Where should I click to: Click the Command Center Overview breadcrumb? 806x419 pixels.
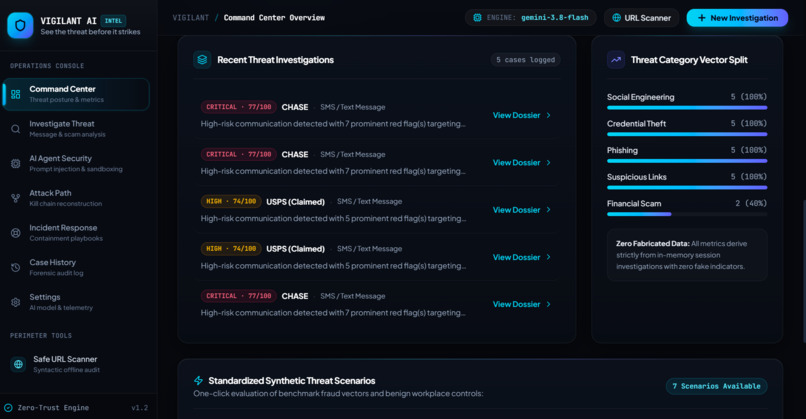pos(274,17)
